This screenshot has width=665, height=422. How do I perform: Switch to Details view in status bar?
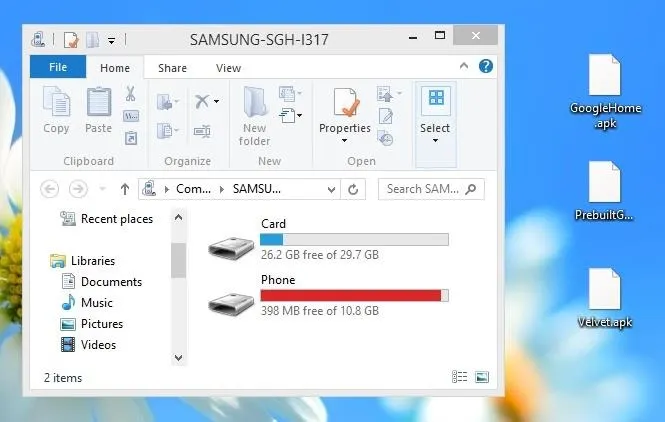point(459,377)
